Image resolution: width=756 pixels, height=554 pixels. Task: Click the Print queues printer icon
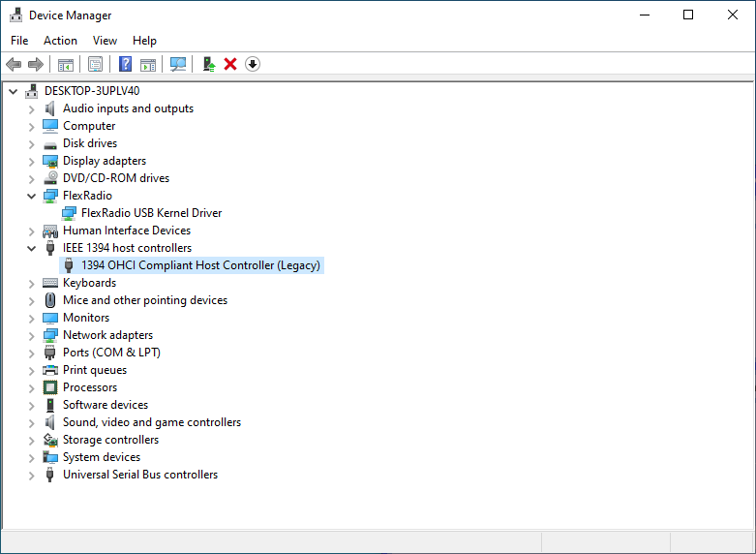tap(50, 370)
